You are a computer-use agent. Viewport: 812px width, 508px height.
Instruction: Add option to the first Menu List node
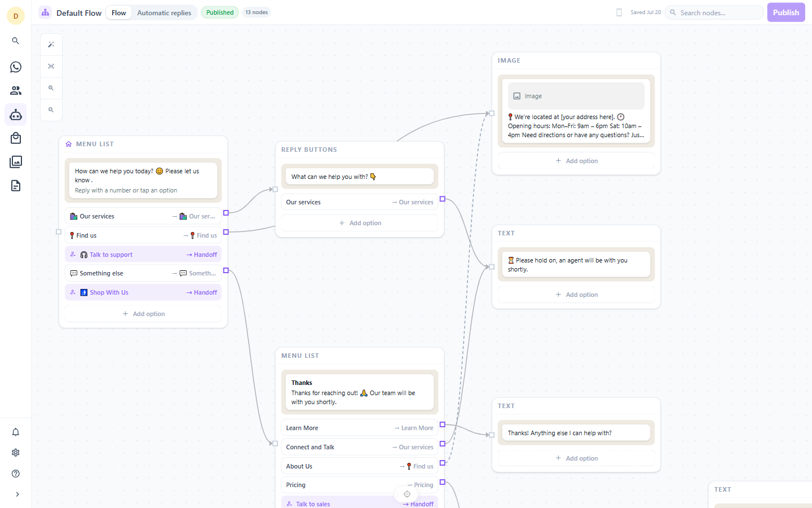pos(143,314)
